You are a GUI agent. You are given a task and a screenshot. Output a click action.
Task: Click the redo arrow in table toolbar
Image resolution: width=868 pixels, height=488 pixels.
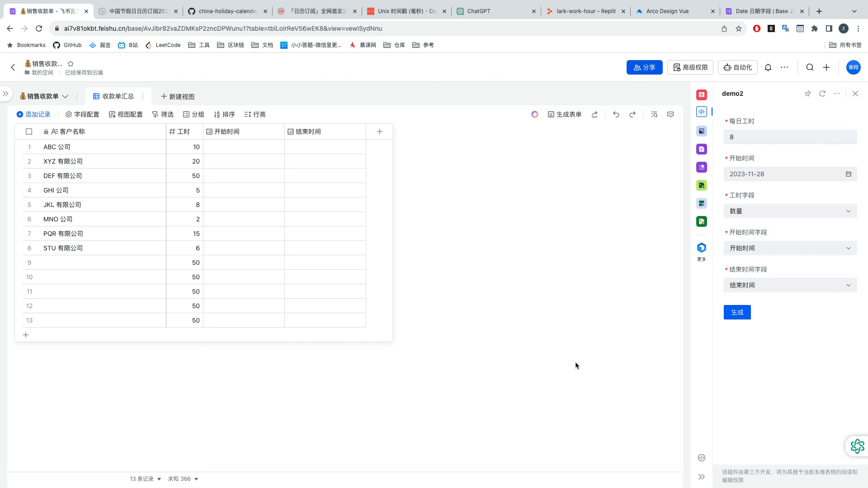pos(632,115)
